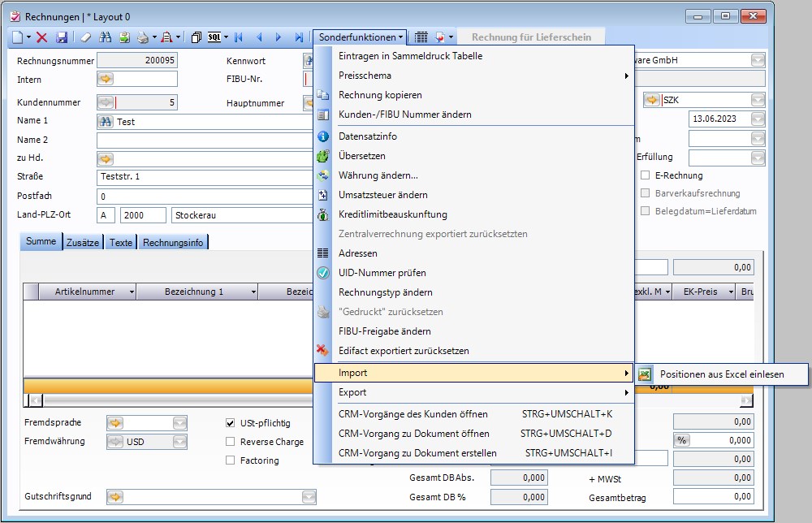Image resolution: width=812 pixels, height=523 pixels.
Task: Enable the Reverse Charge checkbox
Action: (231, 442)
